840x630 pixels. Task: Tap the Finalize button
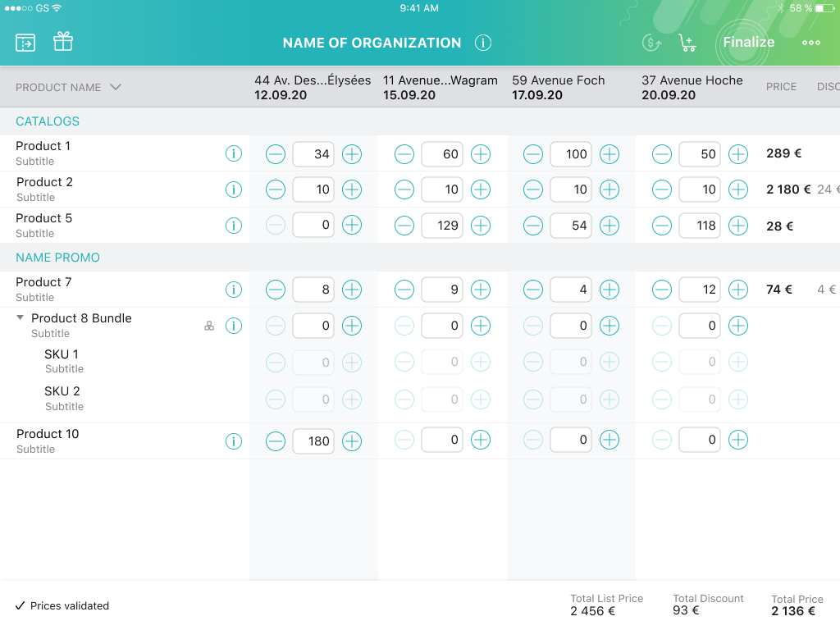(747, 42)
